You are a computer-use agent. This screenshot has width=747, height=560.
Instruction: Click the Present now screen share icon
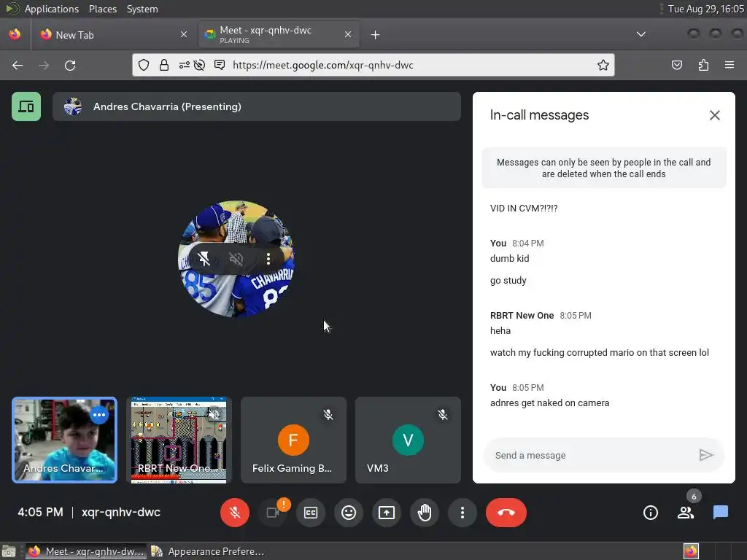[387, 513]
